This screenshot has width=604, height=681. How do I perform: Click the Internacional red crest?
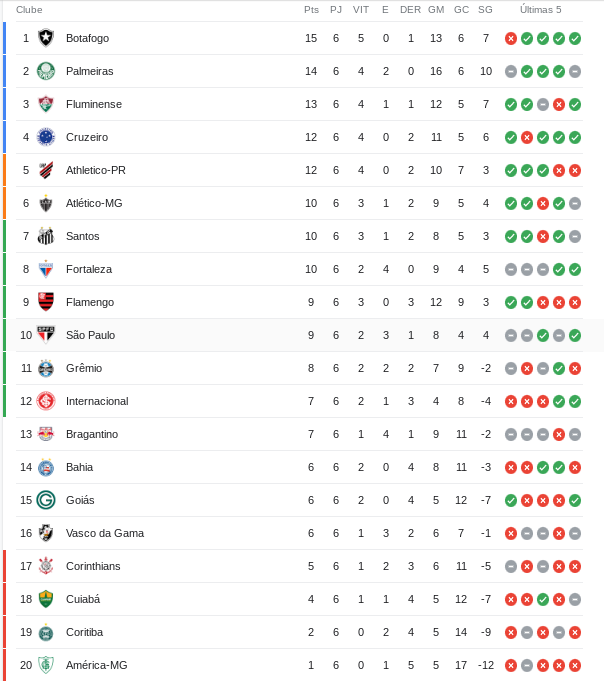tap(46, 401)
